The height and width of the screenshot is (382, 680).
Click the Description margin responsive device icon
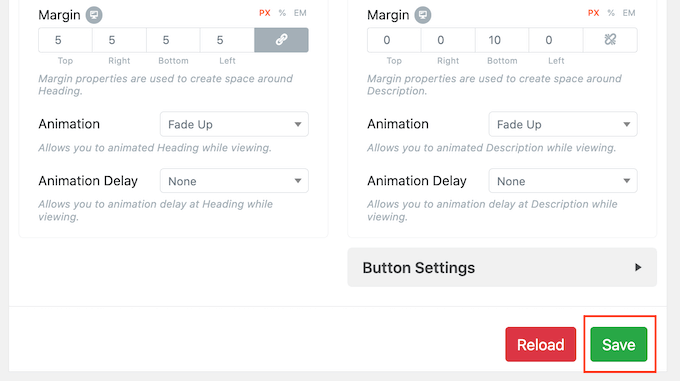tap(422, 15)
